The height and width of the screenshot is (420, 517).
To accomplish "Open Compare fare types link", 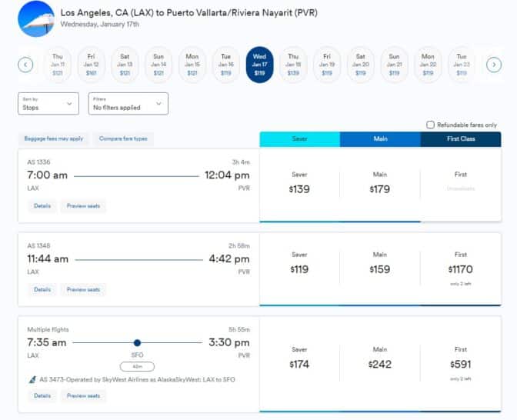I will [123, 138].
